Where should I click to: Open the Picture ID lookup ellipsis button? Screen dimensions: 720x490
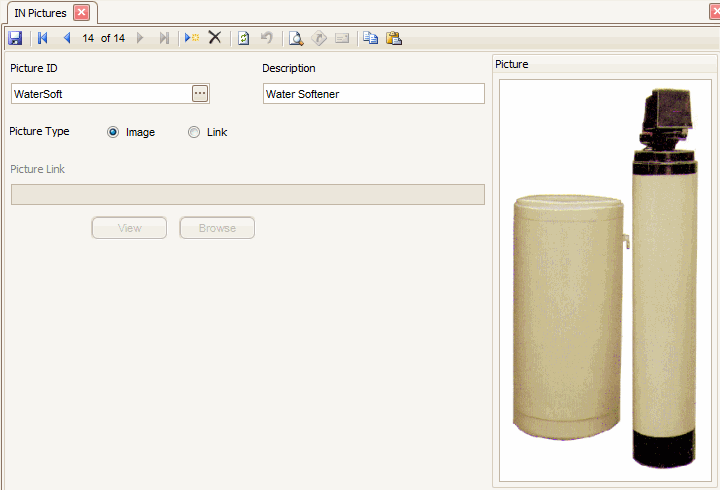pos(200,93)
